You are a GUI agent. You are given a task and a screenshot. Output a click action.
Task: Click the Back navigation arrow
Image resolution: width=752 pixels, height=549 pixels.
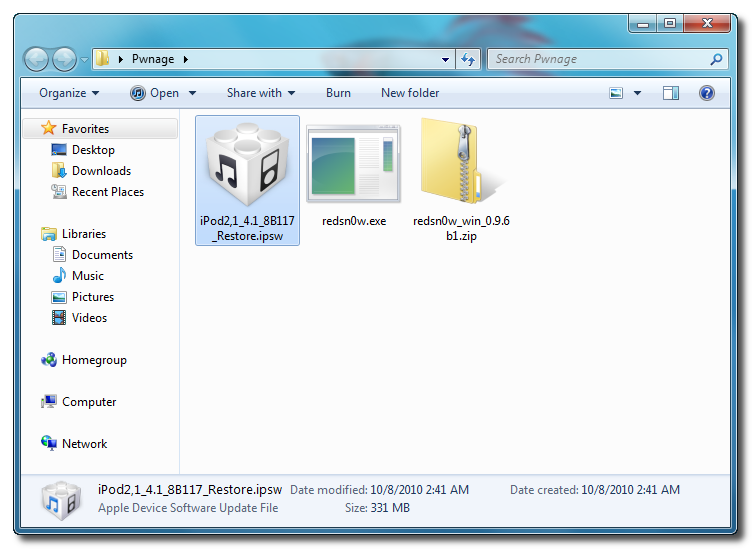point(36,60)
